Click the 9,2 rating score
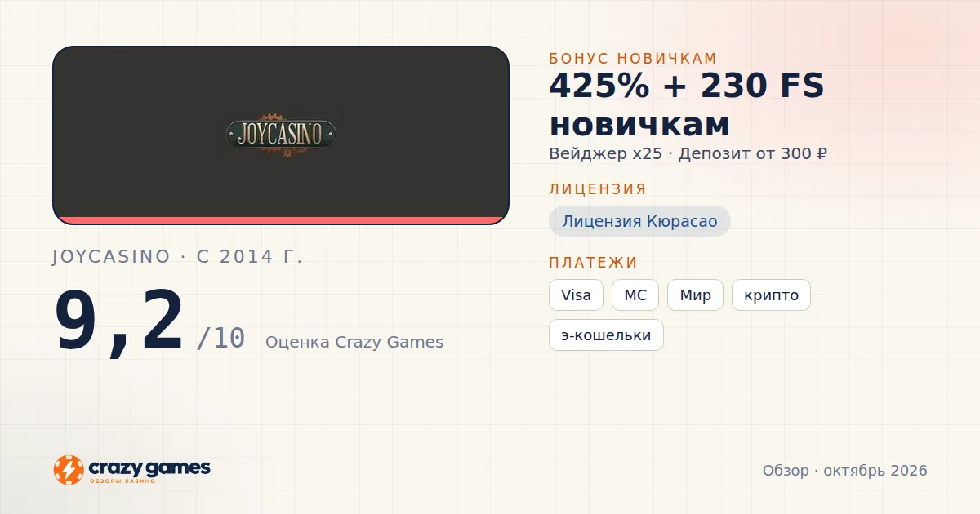Image resolution: width=980 pixels, height=514 pixels. [119, 322]
